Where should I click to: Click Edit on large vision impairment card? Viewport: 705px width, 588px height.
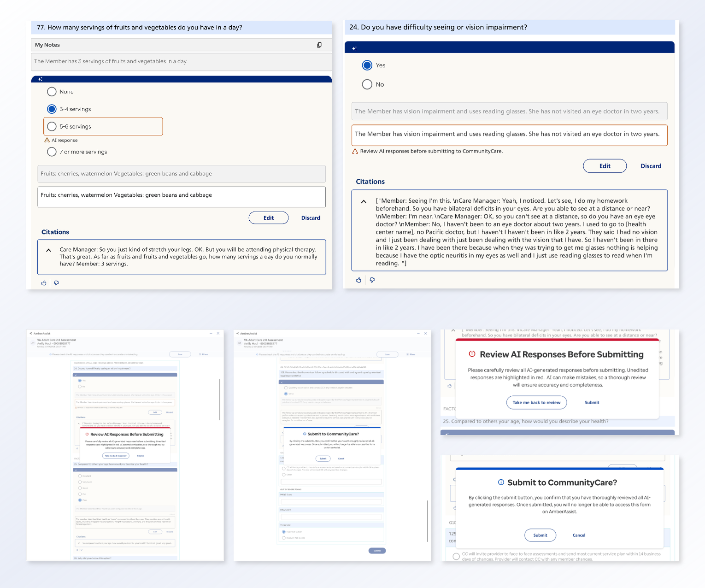[x=605, y=166]
